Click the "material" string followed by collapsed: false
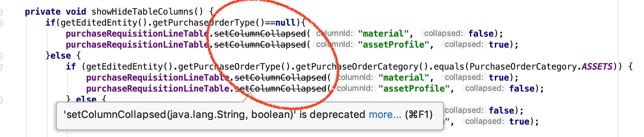The width and height of the screenshot is (644, 137). pyautogui.click(x=383, y=34)
